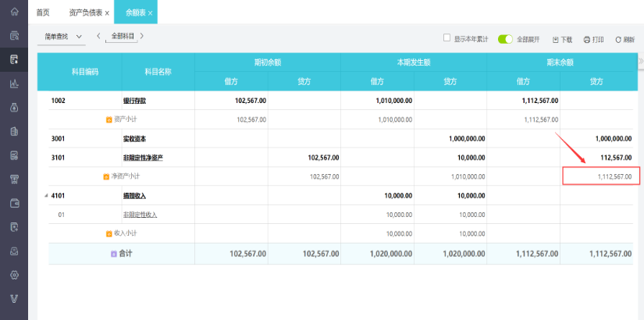Image resolution: width=644 pixels, height=320 pixels.
Task: Click the 收入小计 subtotal label
Action: coord(126,233)
